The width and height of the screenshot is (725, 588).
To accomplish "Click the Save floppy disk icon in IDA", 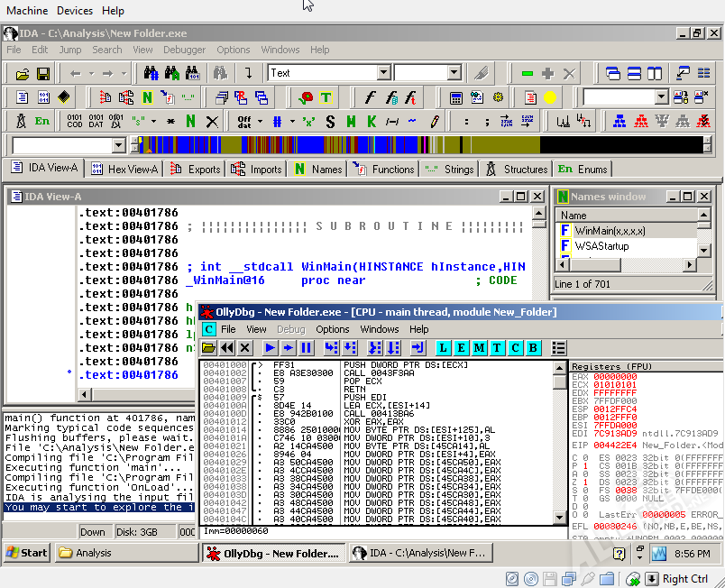I will pos(42,73).
